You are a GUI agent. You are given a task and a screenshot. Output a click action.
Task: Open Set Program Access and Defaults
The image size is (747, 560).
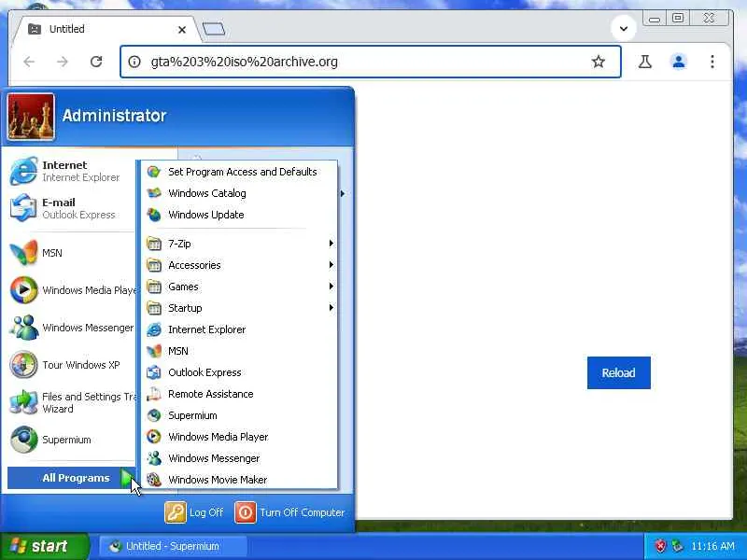coord(240,172)
